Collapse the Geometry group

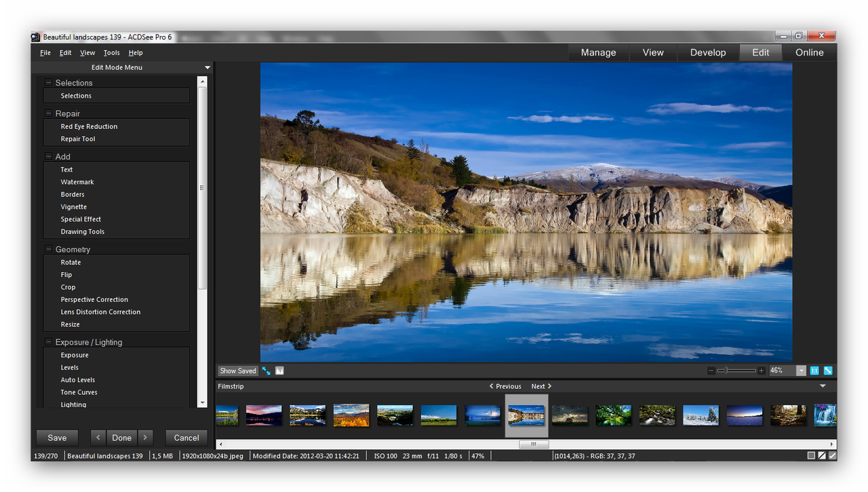[48, 249]
